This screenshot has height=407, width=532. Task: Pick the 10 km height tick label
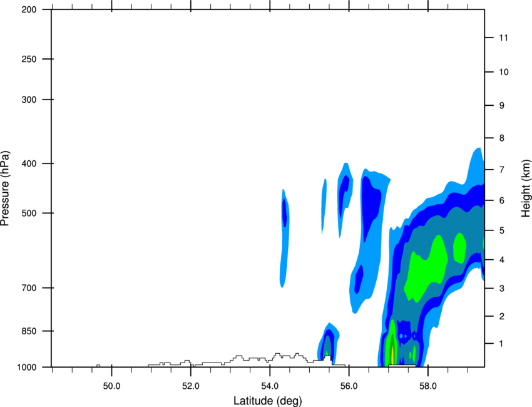point(504,72)
